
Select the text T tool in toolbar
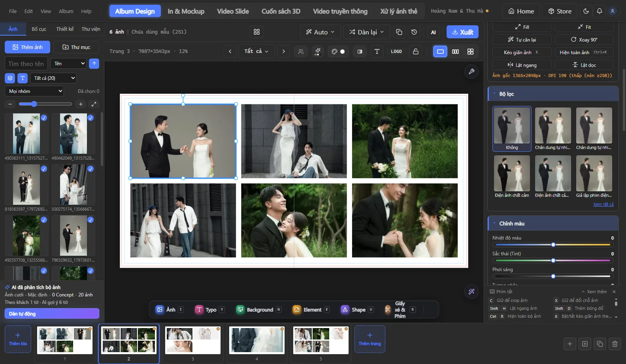[x=377, y=51]
